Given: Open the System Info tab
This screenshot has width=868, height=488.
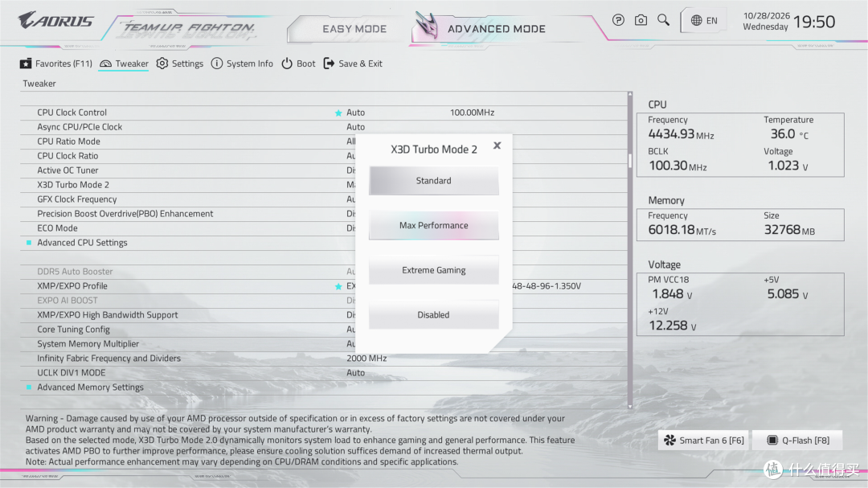Looking at the screenshot, I should (242, 64).
